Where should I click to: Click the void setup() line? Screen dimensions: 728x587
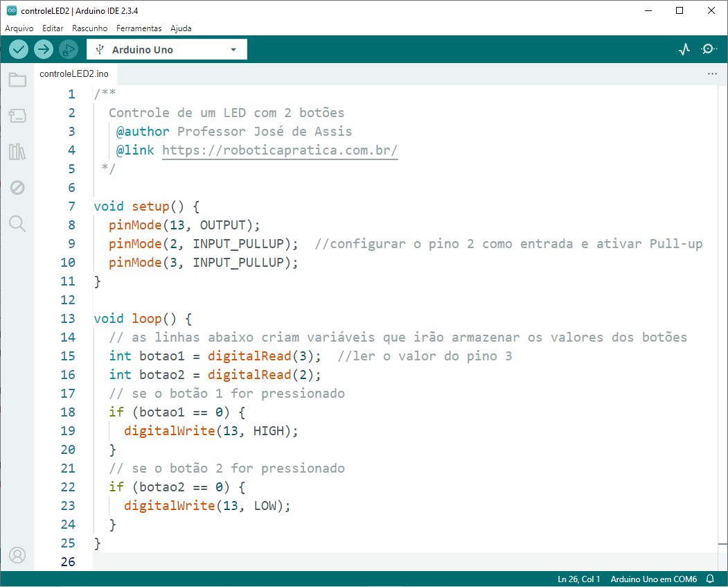(147, 207)
